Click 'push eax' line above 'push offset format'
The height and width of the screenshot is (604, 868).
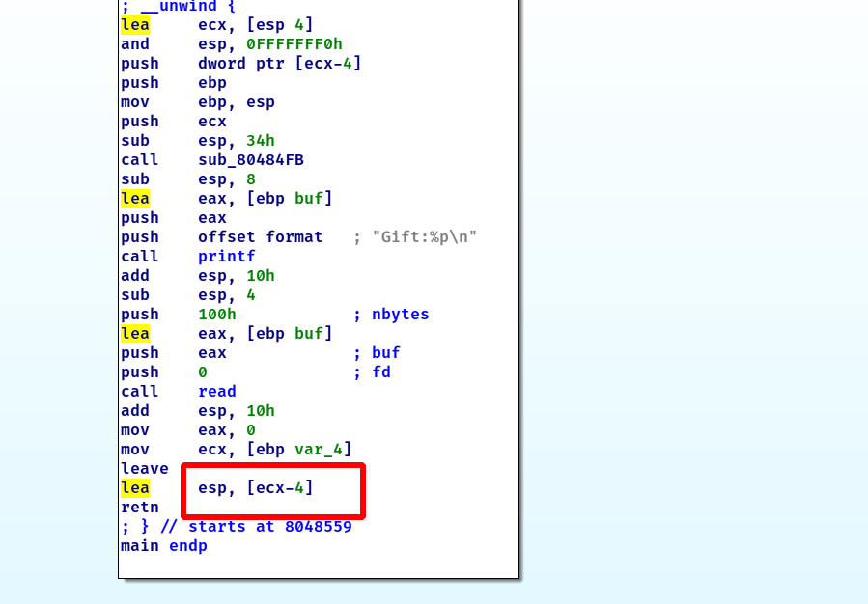[x=173, y=218]
